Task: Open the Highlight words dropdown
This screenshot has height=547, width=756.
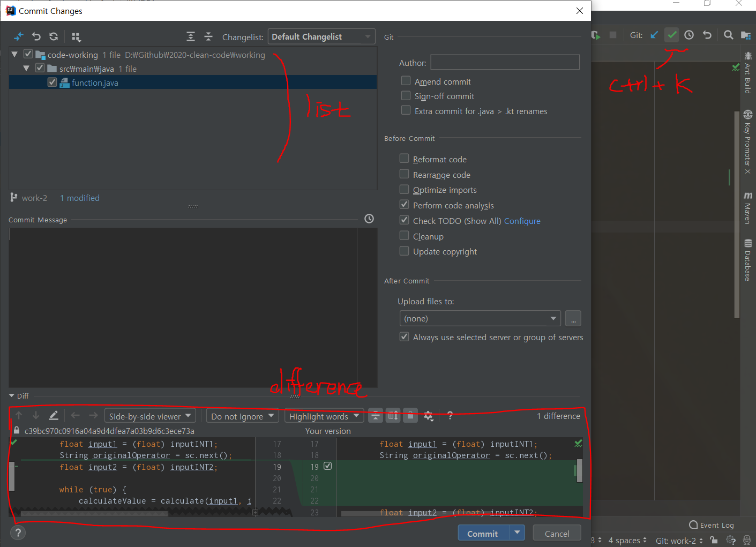Action: click(324, 416)
